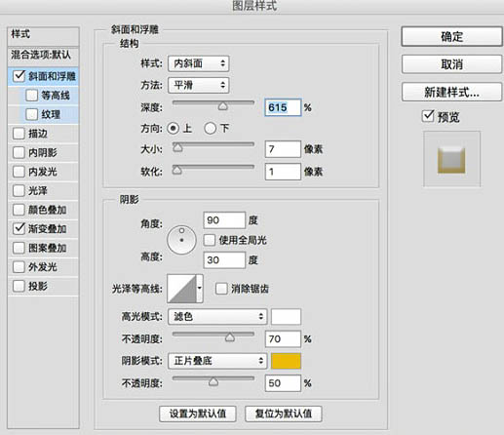Open the 光泽等高线 gloss contour thumbnail

point(182,289)
